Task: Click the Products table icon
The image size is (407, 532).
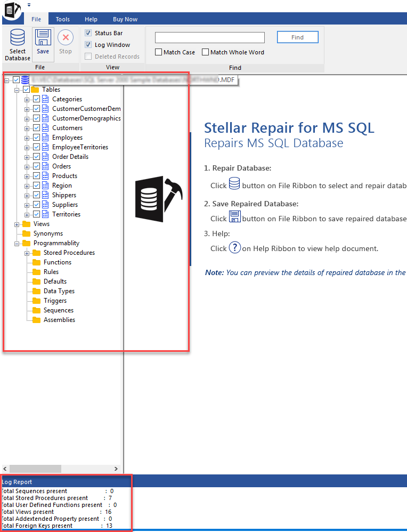Action: [x=45, y=176]
